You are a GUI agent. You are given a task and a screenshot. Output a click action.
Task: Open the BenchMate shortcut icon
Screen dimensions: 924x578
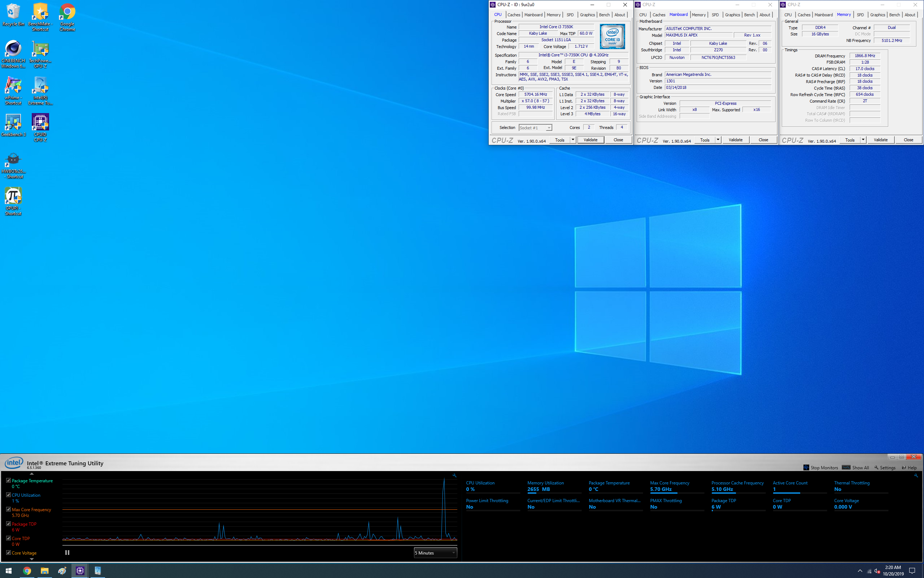point(40,17)
